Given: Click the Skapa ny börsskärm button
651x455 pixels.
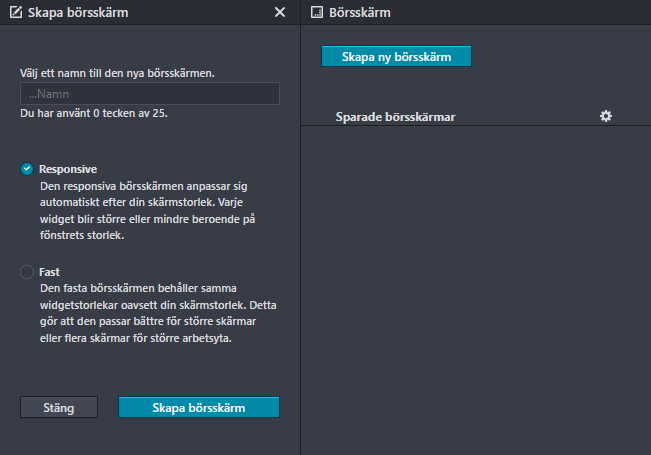Looking at the screenshot, I should [x=396, y=56].
